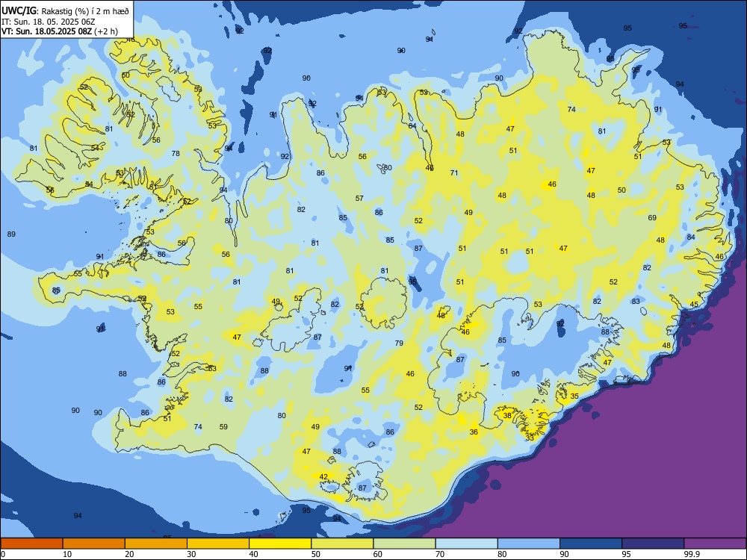Click the legend label '30'

(x=191, y=554)
